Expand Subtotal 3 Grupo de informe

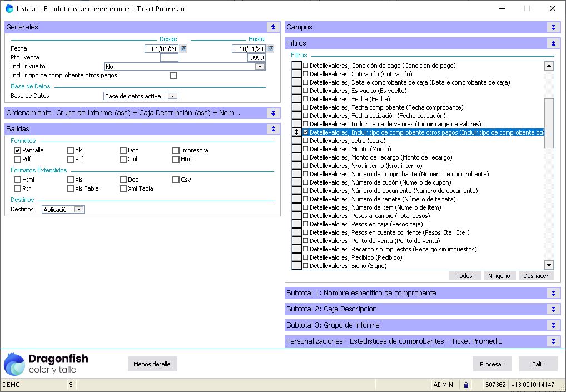tap(553, 325)
